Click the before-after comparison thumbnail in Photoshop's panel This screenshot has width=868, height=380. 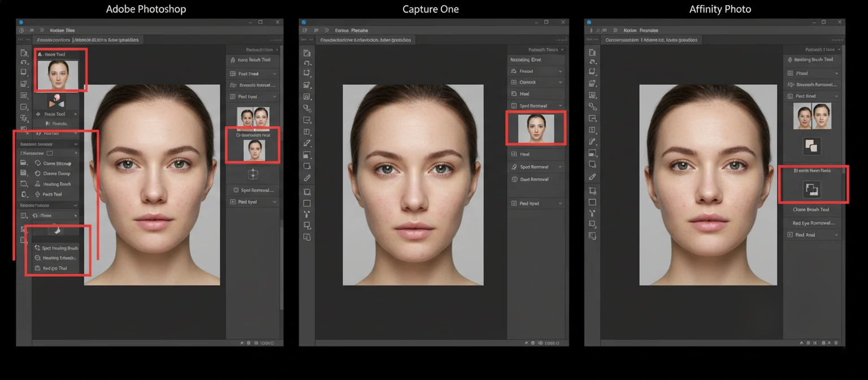(x=253, y=118)
